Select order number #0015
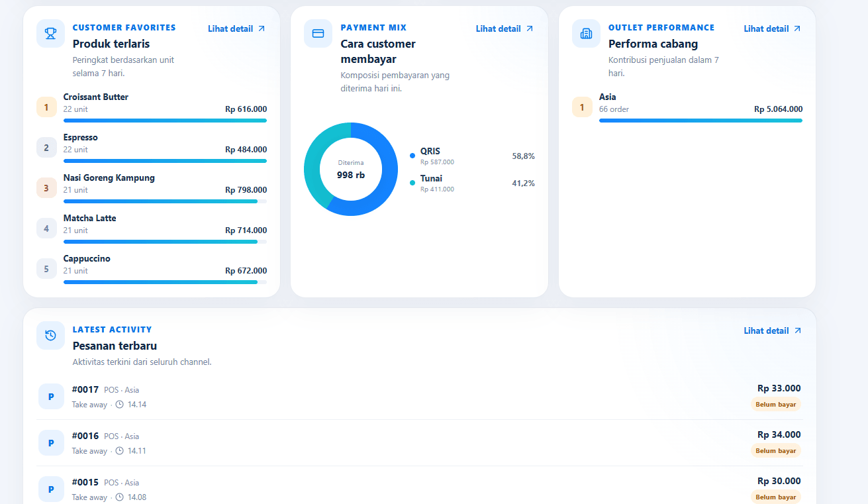This screenshot has height=504, width=868. pyautogui.click(x=85, y=482)
